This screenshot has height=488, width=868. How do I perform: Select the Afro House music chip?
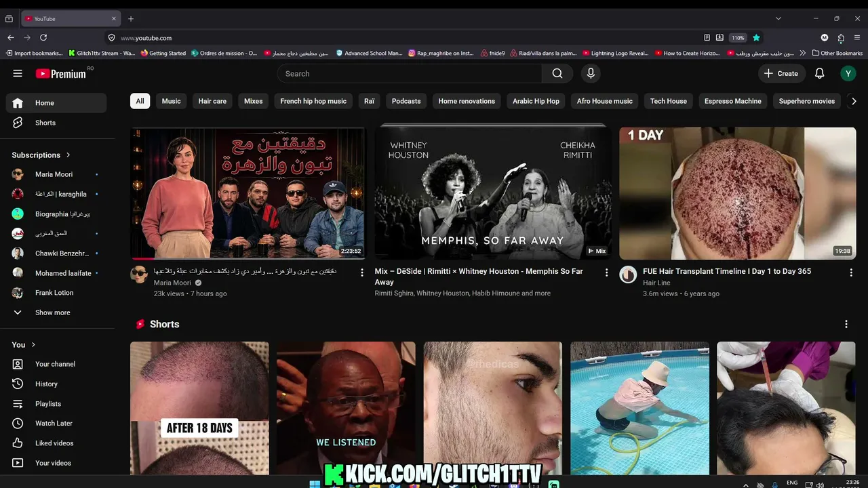pyautogui.click(x=605, y=101)
